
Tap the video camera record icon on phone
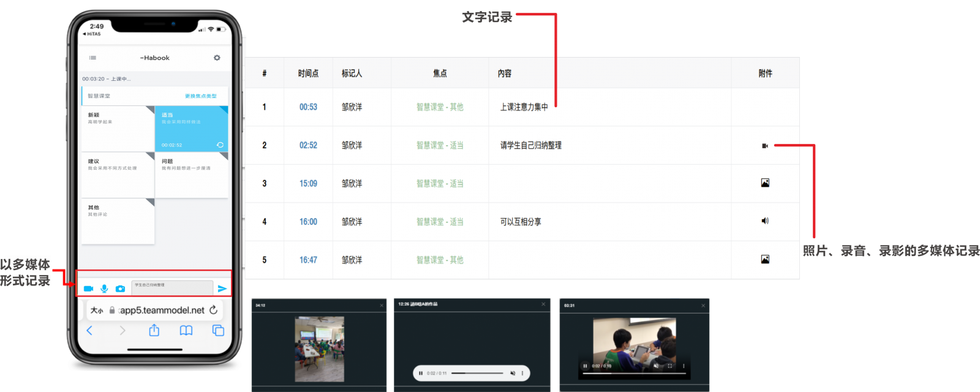(88, 288)
